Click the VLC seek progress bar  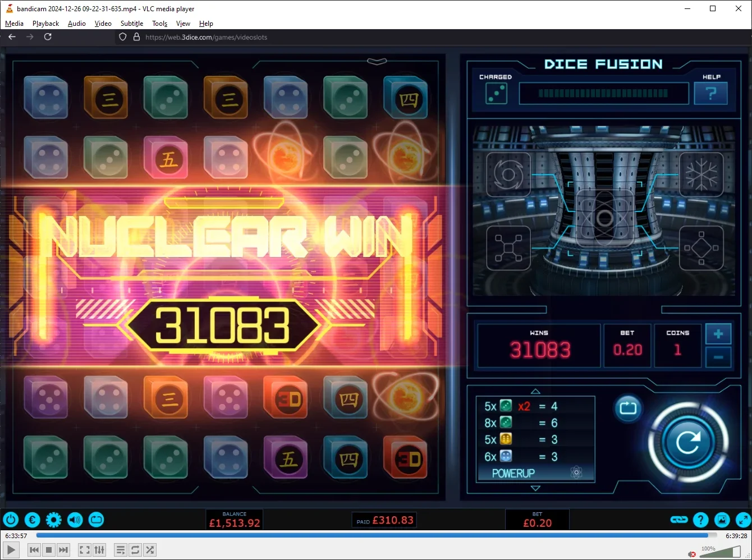pyautogui.click(x=375, y=535)
